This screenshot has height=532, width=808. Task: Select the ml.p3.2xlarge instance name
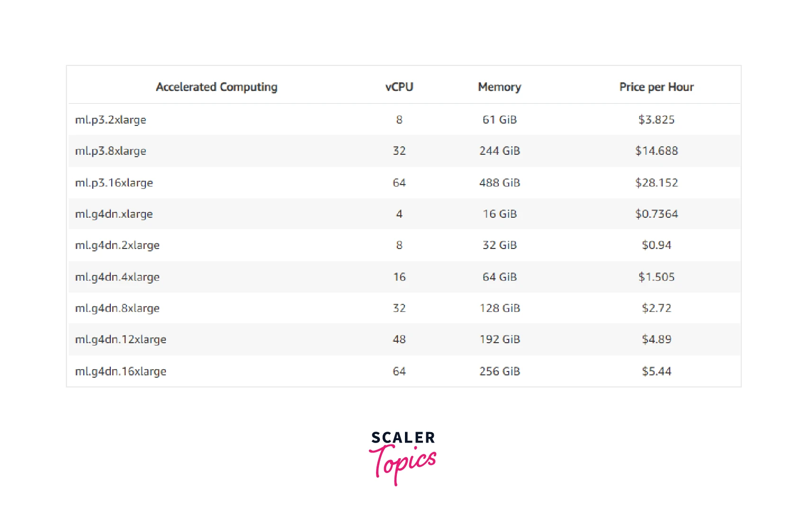click(x=110, y=120)
